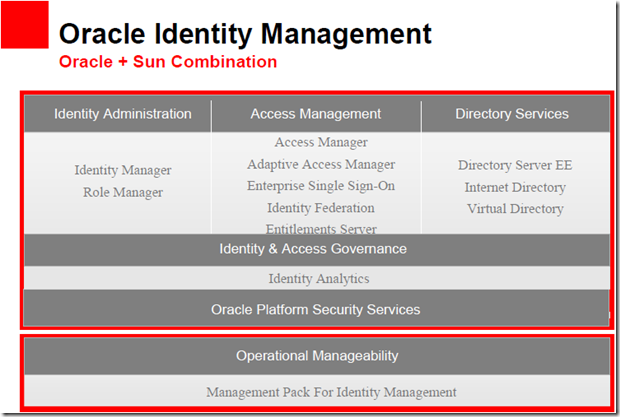
Task: Select the Identity Administration header
Action: (118, 114)
